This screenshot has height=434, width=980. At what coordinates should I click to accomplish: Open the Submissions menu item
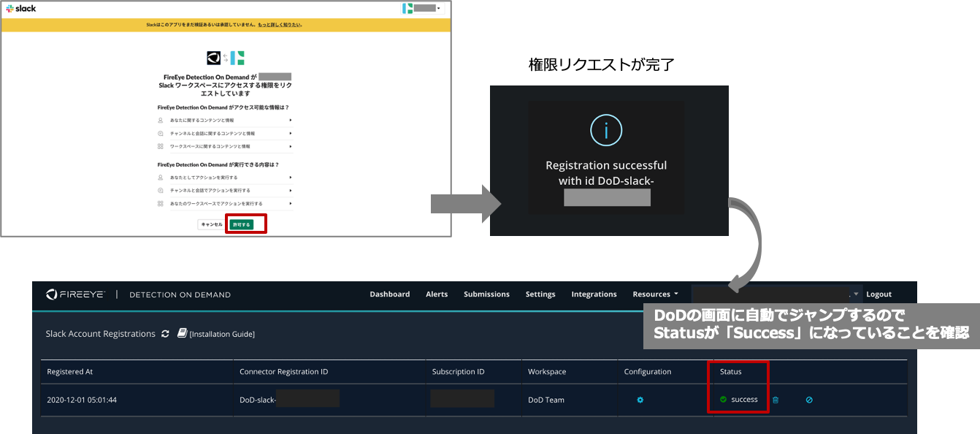(x=486, y=294)
